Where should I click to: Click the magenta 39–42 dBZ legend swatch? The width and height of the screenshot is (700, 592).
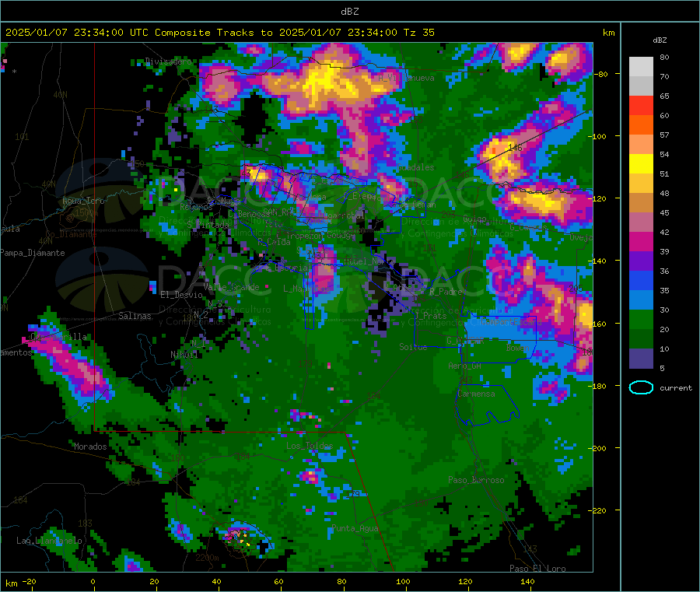point(641,242)
